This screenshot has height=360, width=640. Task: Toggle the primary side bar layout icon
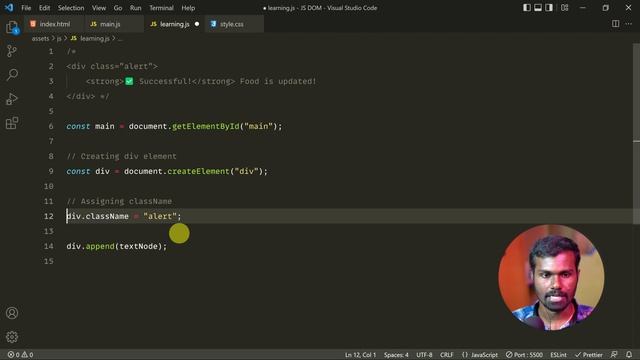[527, 8]
